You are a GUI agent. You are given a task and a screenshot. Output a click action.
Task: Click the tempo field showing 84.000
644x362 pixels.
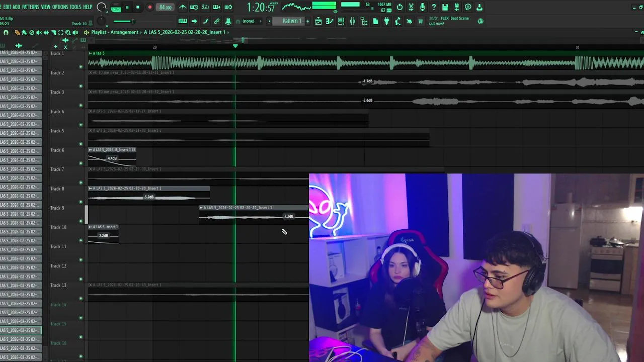tap(166, 7)
